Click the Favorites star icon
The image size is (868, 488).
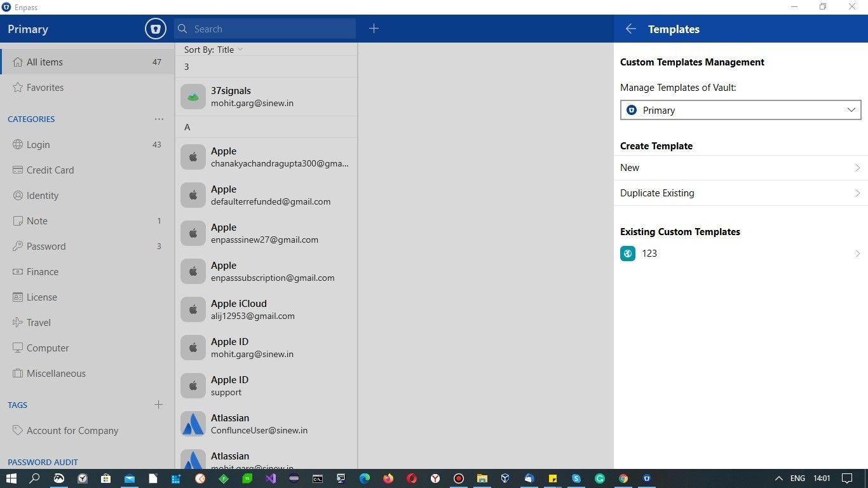pos(18,88)
